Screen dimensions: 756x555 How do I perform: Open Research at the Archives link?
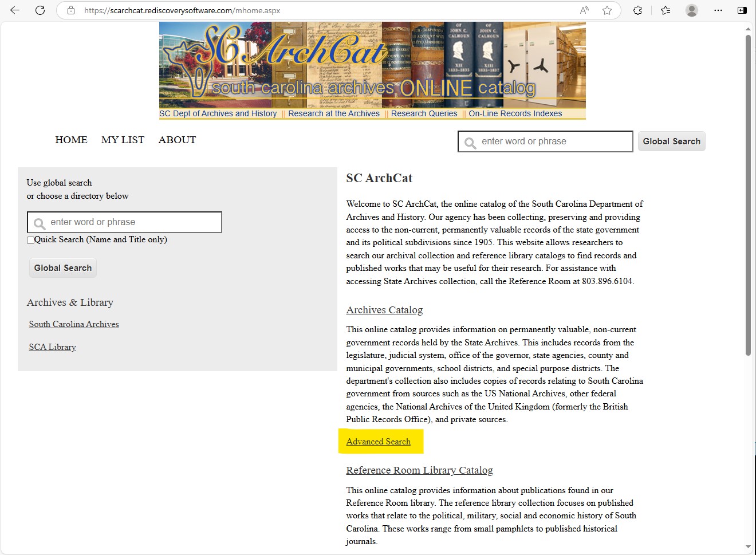point(334,113)
